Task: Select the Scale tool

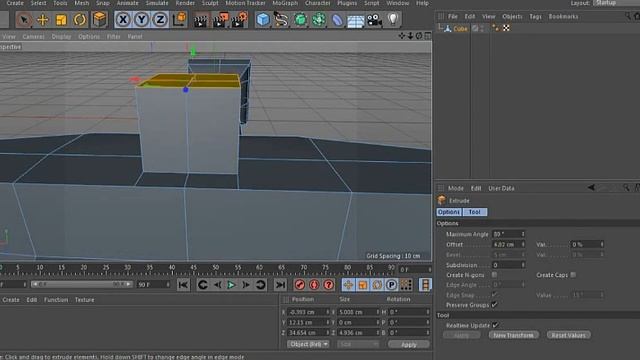Action: pyautogui.click(x=61, y=20)
